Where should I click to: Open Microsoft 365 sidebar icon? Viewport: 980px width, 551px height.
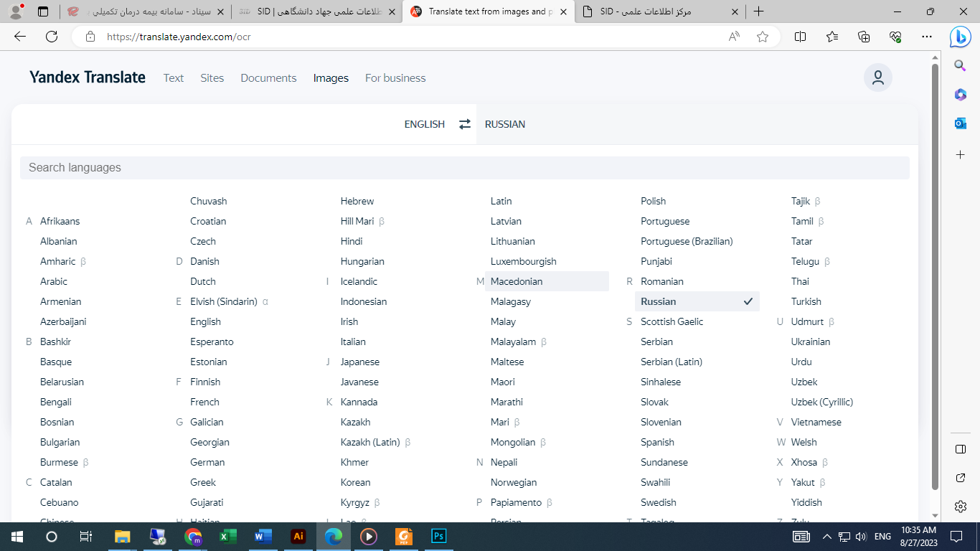961,94
